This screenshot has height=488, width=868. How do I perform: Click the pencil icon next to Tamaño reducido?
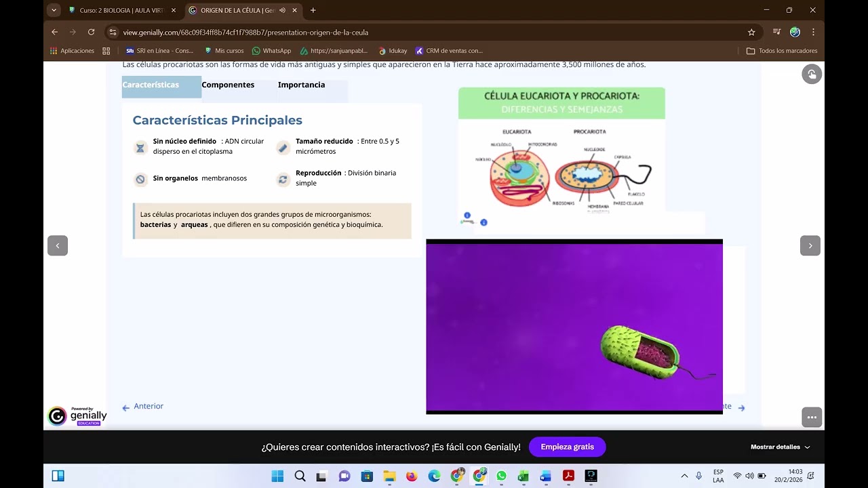(283, 147)
